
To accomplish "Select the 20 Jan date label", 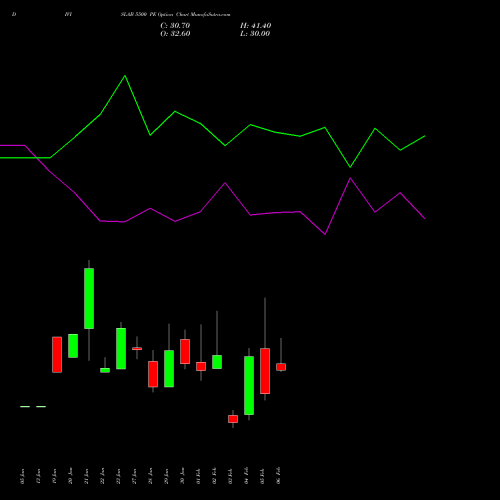I will (70, 476).
